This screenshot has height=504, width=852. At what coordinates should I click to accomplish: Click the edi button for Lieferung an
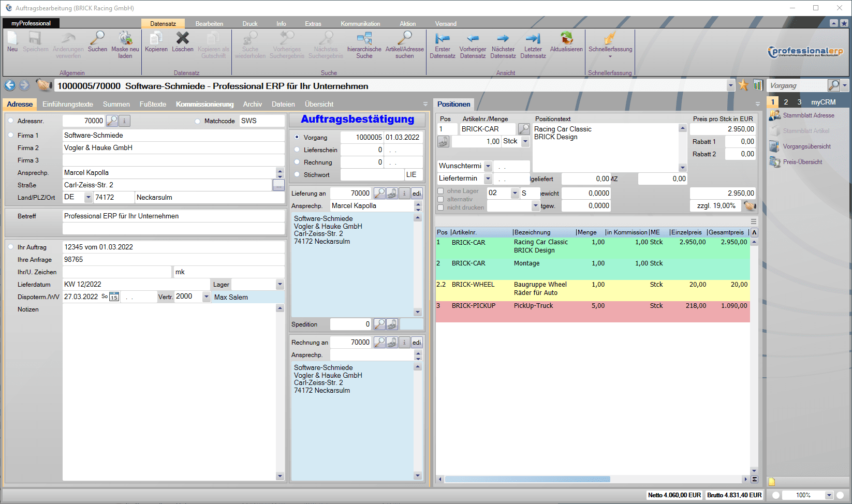click(x=417, y=193)
